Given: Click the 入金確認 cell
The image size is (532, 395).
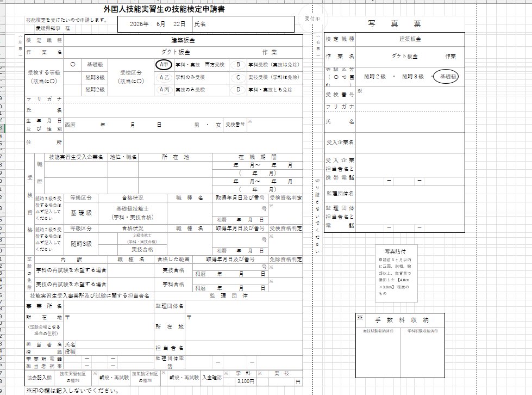Looking at the screenshot, I should pos(212,378).
